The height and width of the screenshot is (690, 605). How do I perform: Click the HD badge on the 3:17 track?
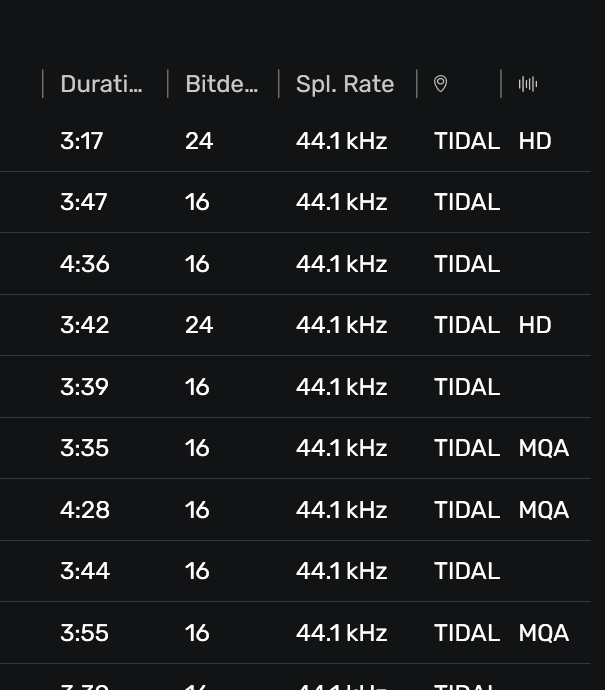(x=535, y=141)
